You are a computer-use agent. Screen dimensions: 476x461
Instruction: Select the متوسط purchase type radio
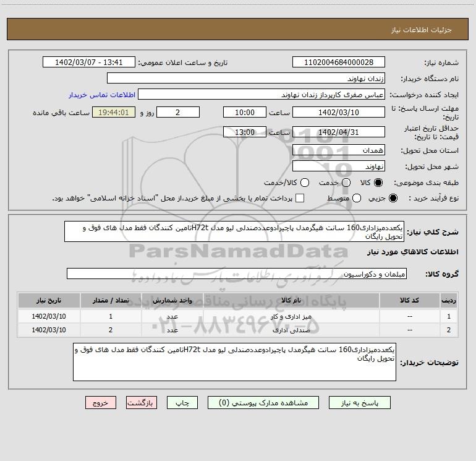click(346, 198)
